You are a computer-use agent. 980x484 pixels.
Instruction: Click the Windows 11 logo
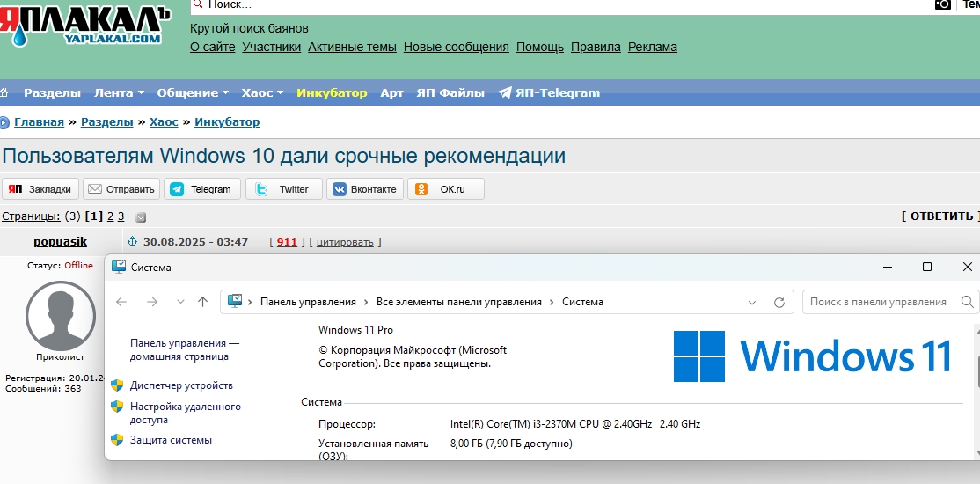pos(812,356)
